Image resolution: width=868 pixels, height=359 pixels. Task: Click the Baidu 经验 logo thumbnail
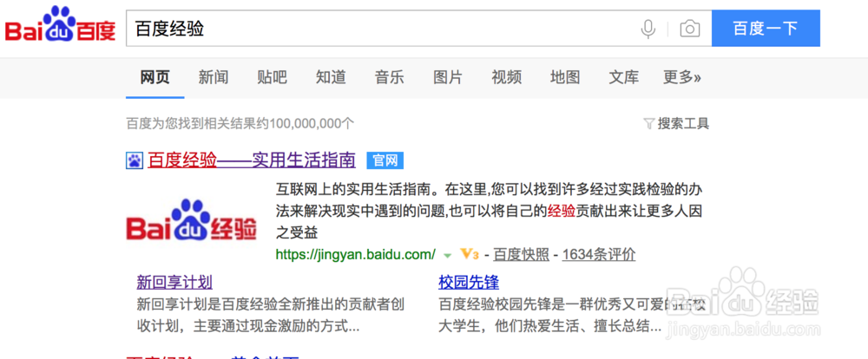point(191,220)
